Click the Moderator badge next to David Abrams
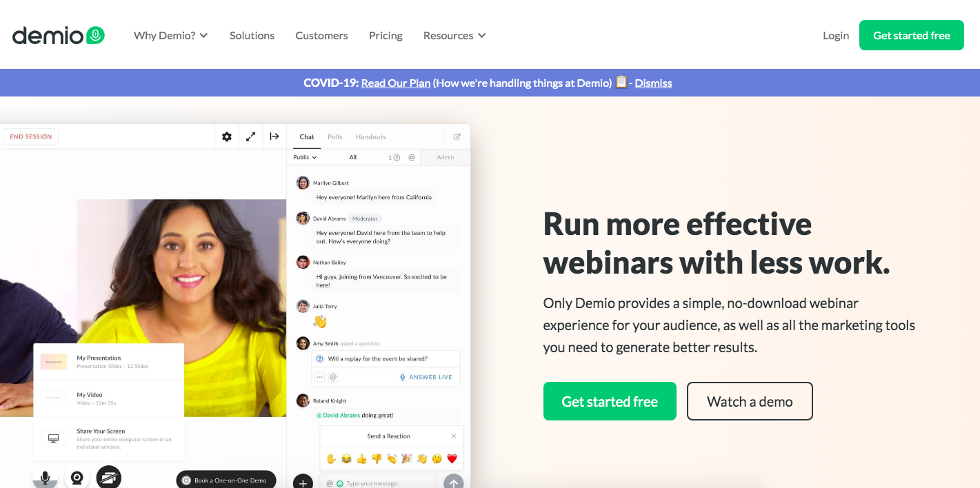 point(365,218)
